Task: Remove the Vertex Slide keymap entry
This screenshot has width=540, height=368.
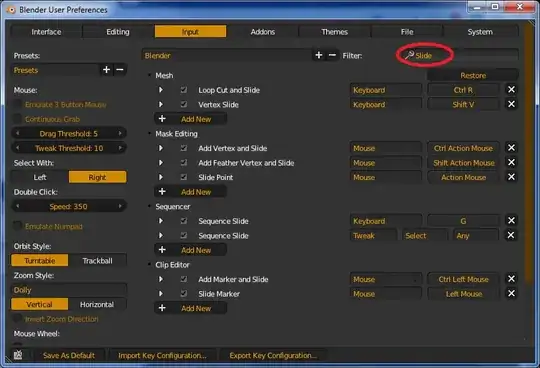Action: coord(511,104)
